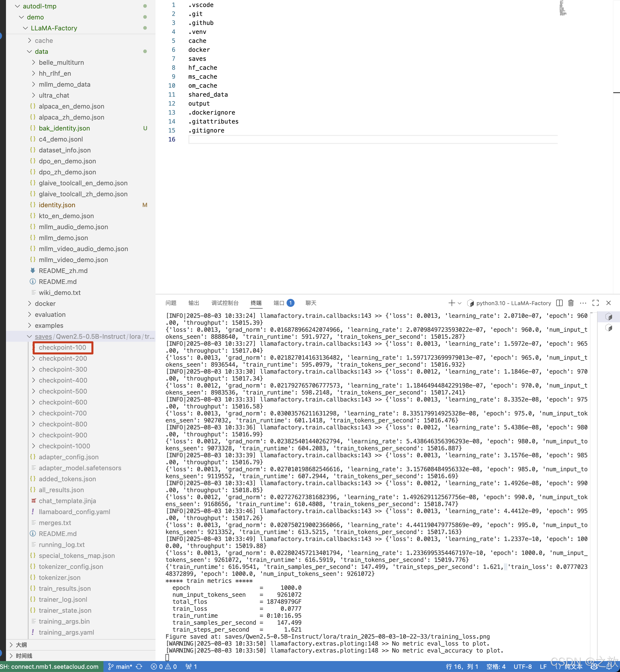Open the terminal launch profile dropdown arrow

click(460, 303)
